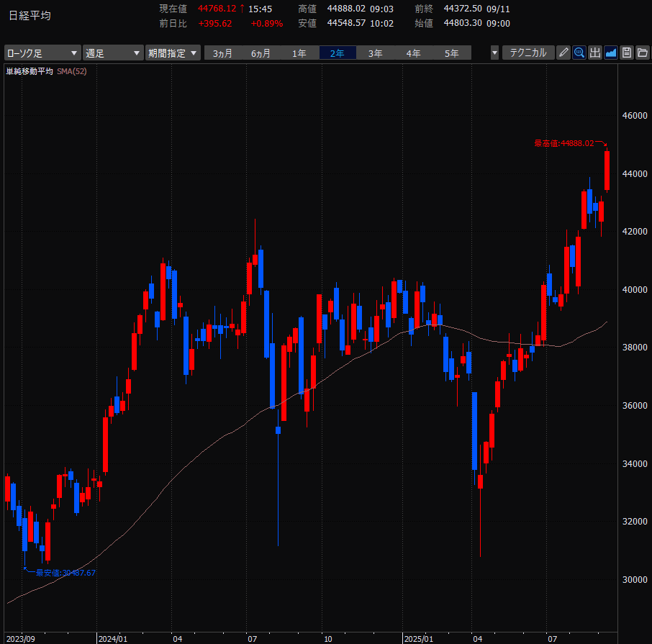Click the SMA(52) indicator label
Screen dimensions: 652x644
pyautogui.click(x=71, y=71)
